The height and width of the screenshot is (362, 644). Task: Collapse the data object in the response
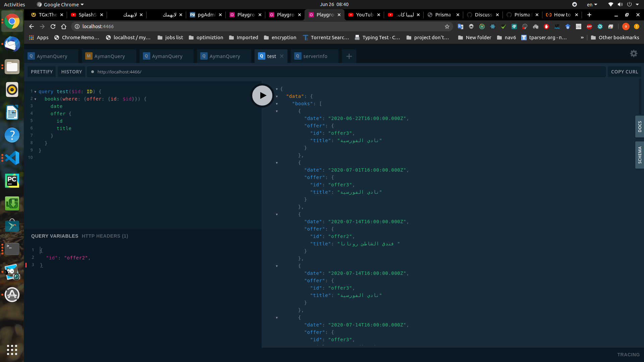pyautogui.click(x=276, y=97)
